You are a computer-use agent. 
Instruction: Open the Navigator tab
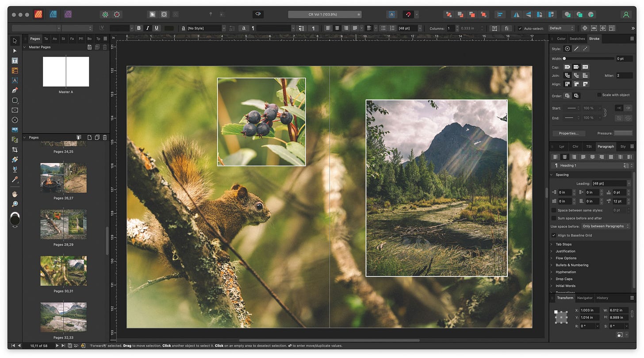click(585, 298)
